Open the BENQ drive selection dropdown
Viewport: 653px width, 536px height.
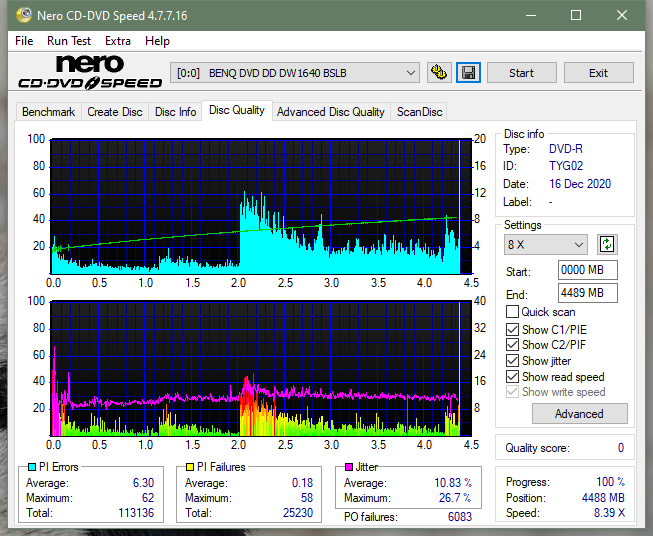[294, 73]
